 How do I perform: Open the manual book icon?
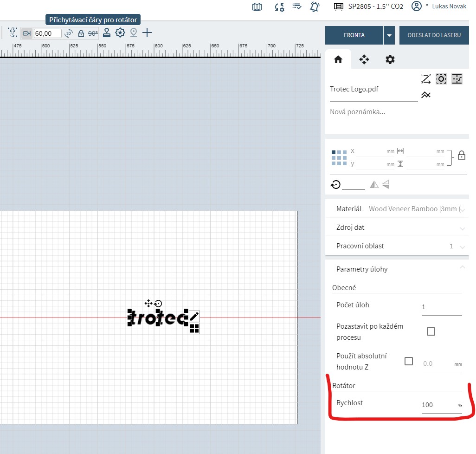257,6
